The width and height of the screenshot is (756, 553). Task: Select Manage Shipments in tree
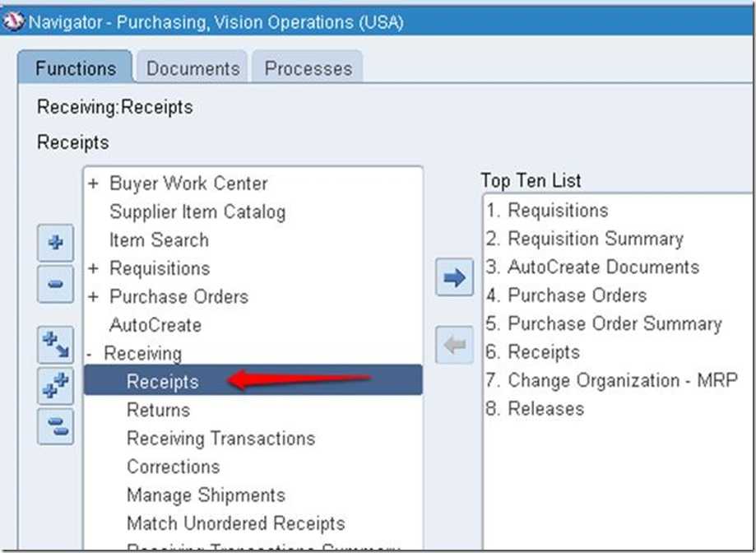tap(206, 495)
